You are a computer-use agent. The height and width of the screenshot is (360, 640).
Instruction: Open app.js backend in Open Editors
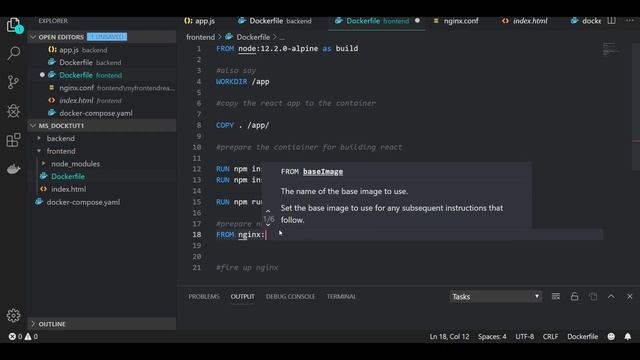click(102, 50)
